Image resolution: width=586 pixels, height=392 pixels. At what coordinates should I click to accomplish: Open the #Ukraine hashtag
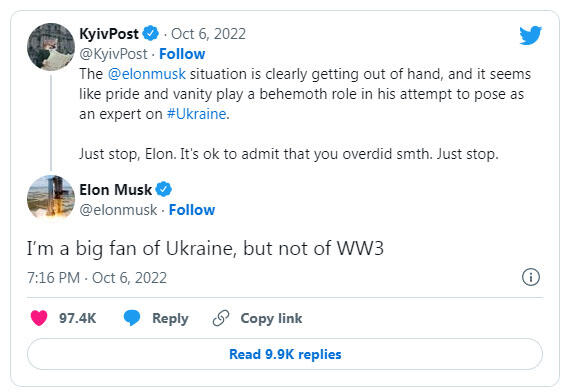tap(197, 114)
